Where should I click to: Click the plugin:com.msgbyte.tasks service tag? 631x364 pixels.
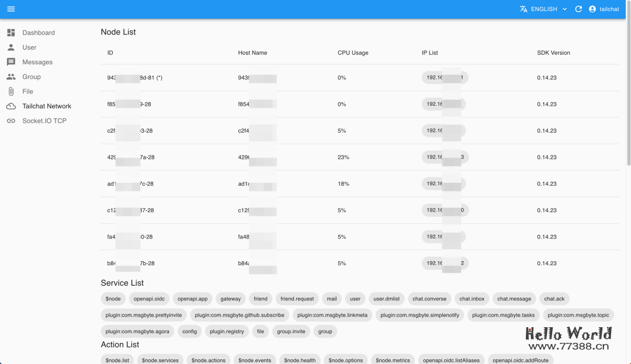click(503, 314)
